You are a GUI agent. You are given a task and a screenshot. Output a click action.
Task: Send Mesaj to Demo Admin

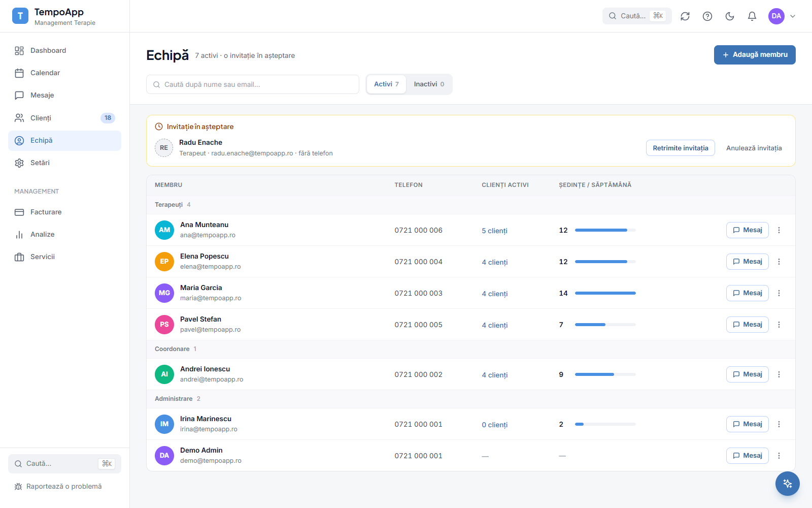pyautogui.click(x=747, y=456)
